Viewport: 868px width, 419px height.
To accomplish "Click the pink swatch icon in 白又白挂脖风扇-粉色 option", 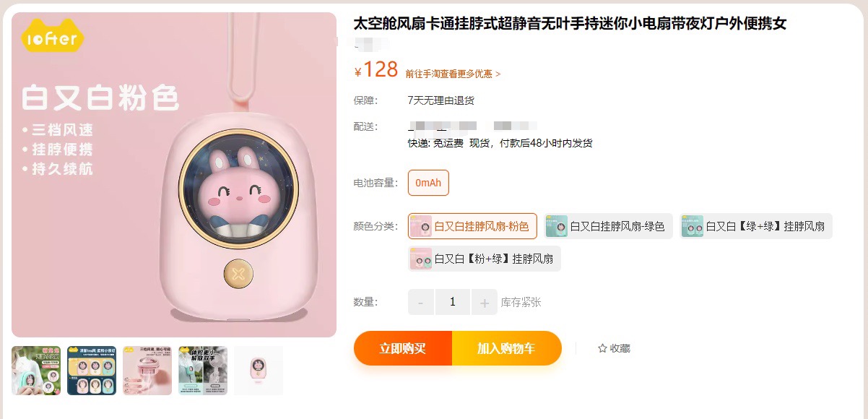I will [420, 226].
